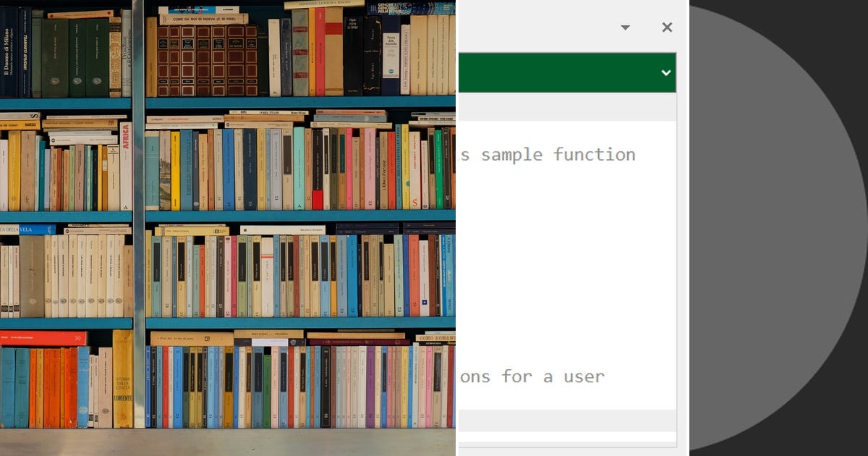Click the light gray strip above the code area
868x456 pixels.
568,107
